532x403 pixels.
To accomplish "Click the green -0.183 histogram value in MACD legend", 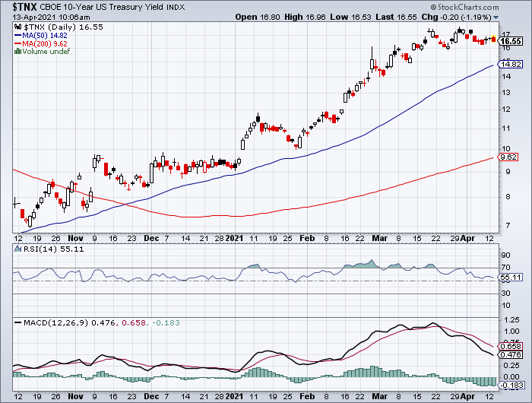I will pyautogui.click(x=166, y=322).
